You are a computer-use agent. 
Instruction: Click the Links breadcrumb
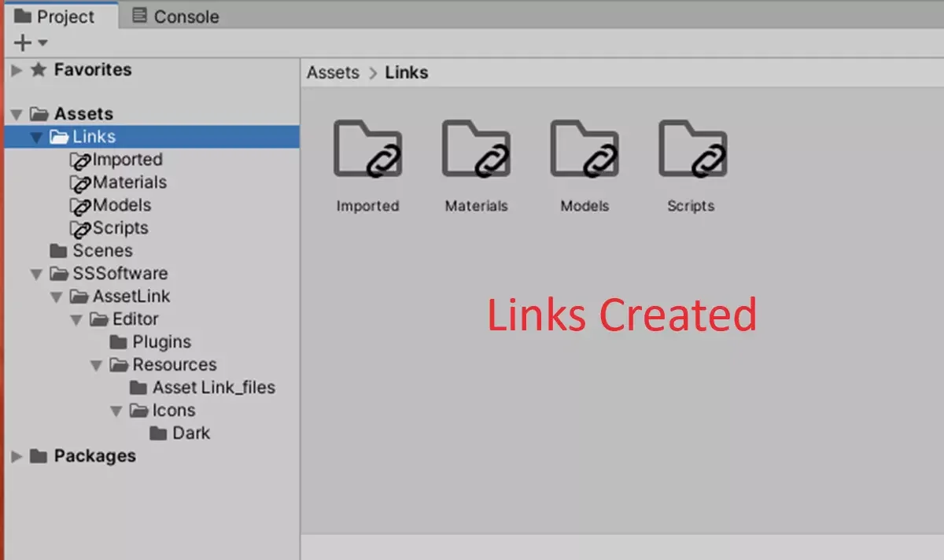coord(407,72)
